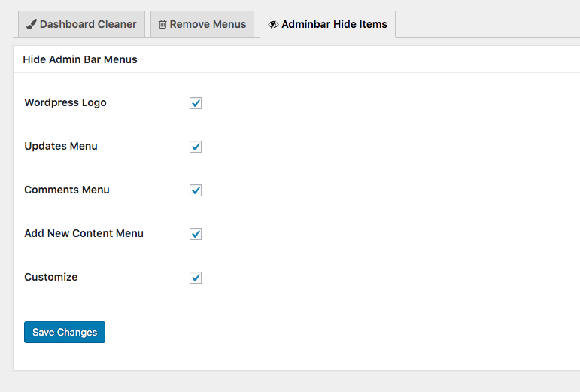The width and height of the screenshot is (580, 392).
Task: Click the Save Changes button
Action: pos(65,332)
